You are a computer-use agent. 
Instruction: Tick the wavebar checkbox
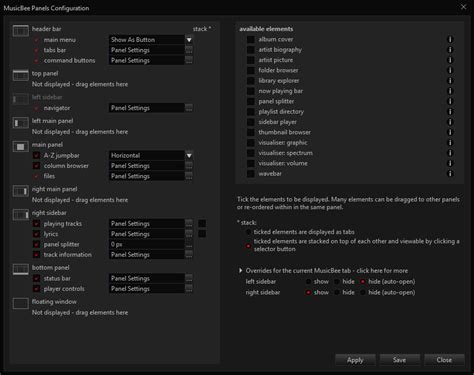251,174
